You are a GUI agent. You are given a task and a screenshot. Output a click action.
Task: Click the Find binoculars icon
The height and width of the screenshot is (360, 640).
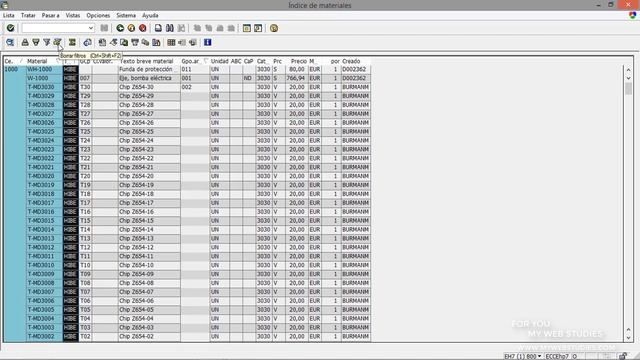[169, 28]
